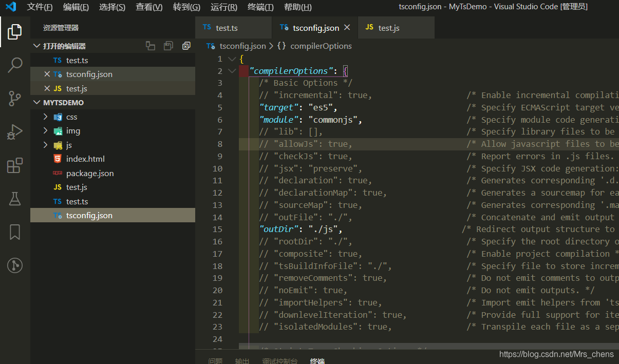This screenshot has width=619, height=364.
Task: Open the Explorer view in the activity bar
Action: point(15,32)
